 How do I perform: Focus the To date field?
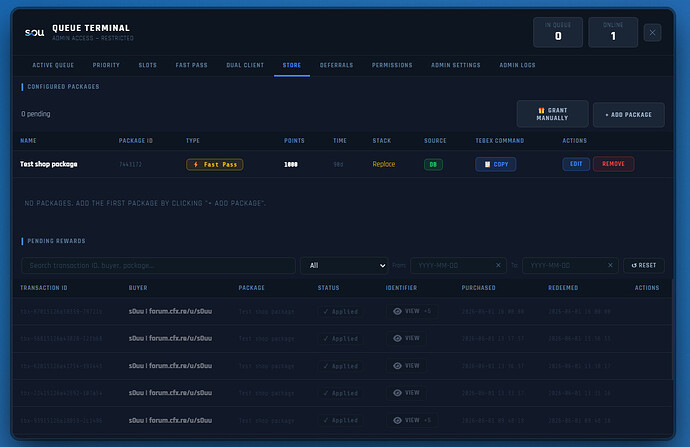pyautogui.click(x=570, y=265)
